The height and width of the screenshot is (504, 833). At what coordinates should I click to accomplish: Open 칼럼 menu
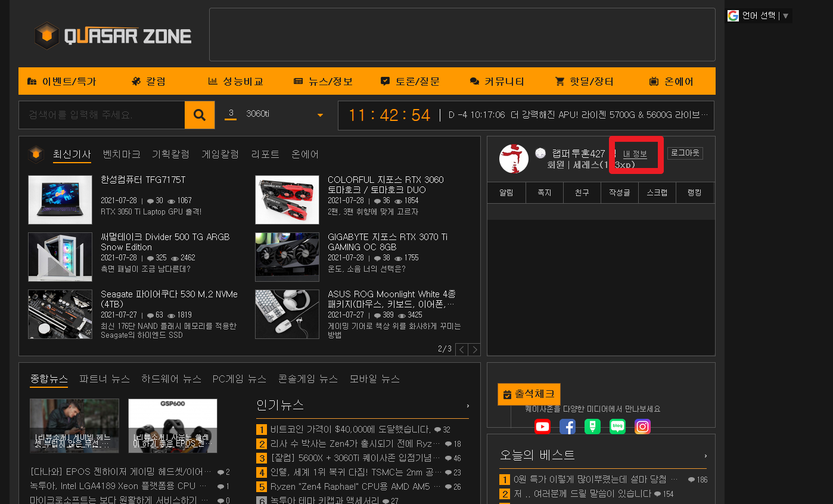[x=148, y=82]
